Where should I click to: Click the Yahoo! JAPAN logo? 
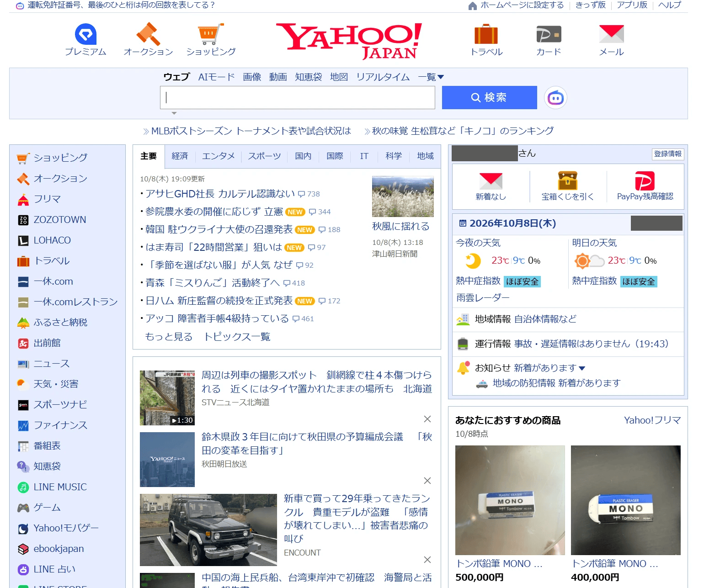click(x=349, y=41)
